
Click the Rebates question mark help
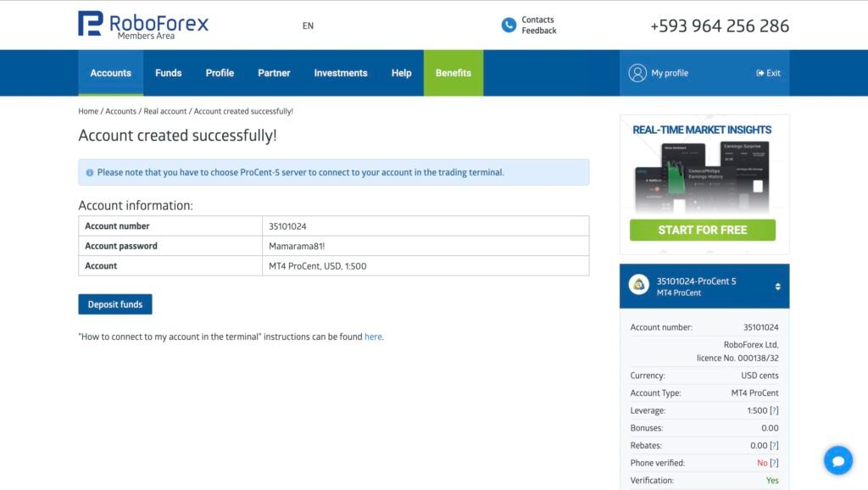point(774,445)
